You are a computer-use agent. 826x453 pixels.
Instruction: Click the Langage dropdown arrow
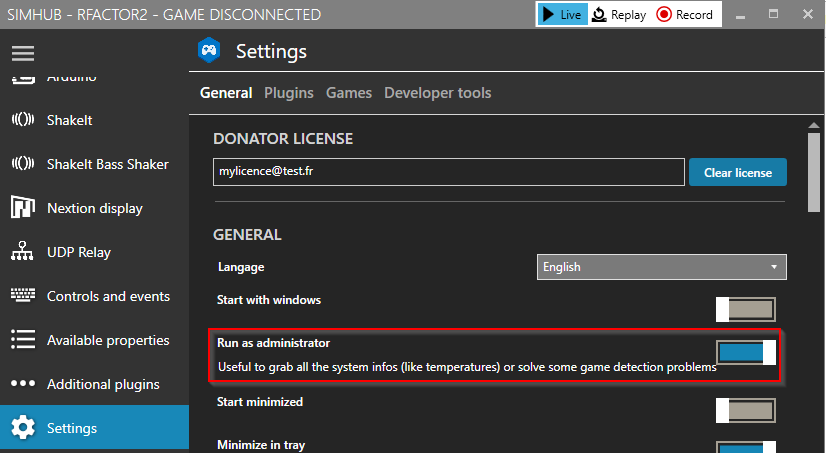tap(774, 267)
